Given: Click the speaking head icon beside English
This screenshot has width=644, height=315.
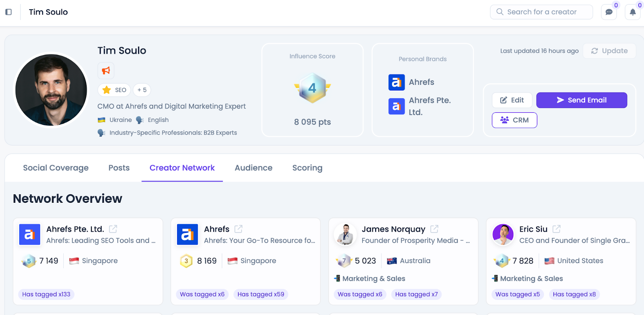Looking at the screenshot, I should tap(140, 120).
